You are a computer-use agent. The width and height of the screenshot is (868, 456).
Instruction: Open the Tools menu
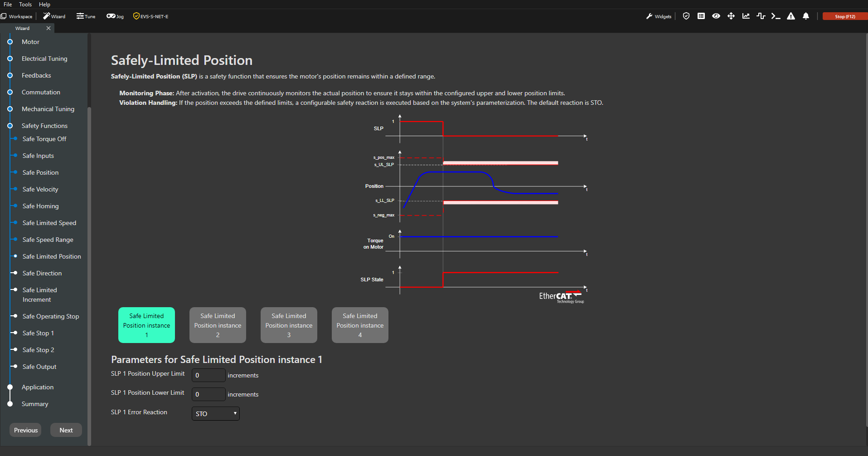tap(25, 5)
